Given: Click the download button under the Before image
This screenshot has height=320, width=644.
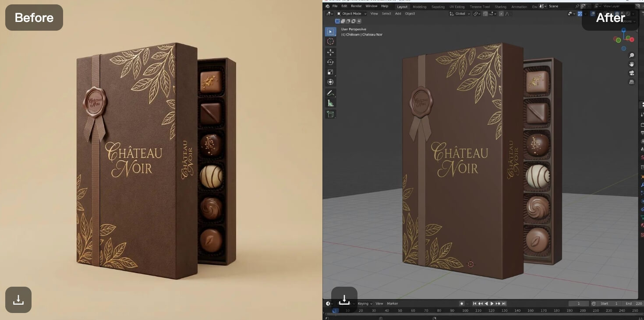Looking at the screenshot, I should [x=18, y=300].
